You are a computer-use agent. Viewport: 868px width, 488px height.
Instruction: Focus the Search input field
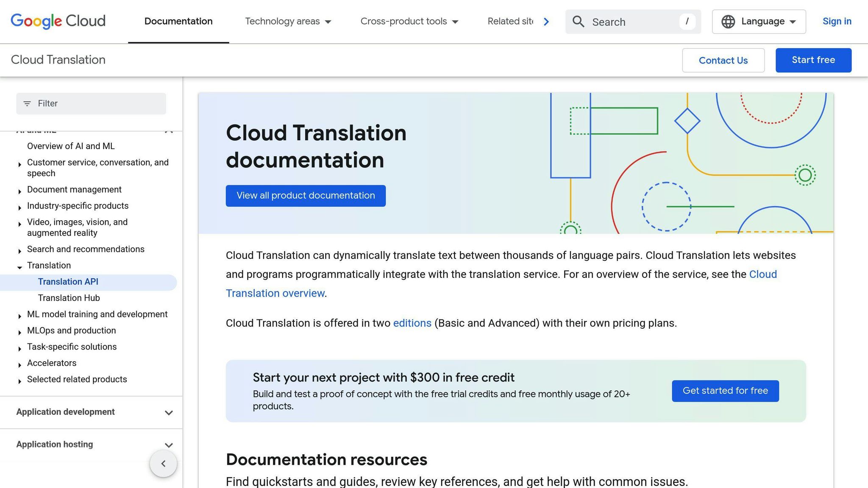633,22
